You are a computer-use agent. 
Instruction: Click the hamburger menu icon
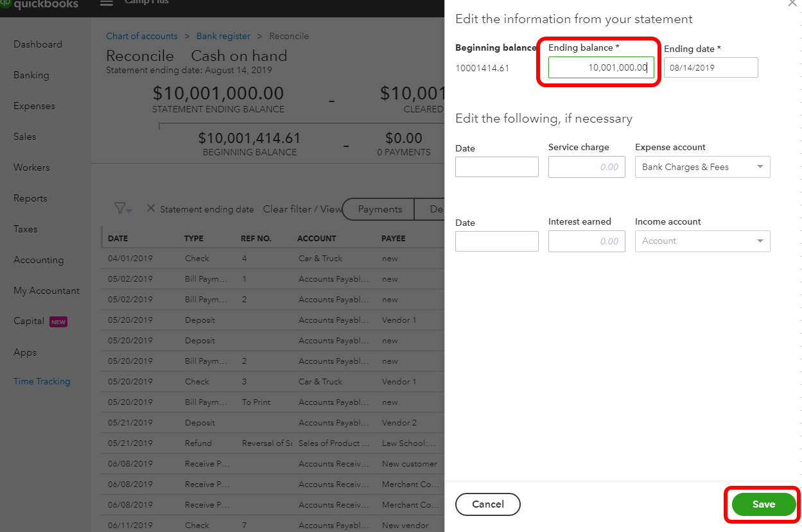click(107, 3)
